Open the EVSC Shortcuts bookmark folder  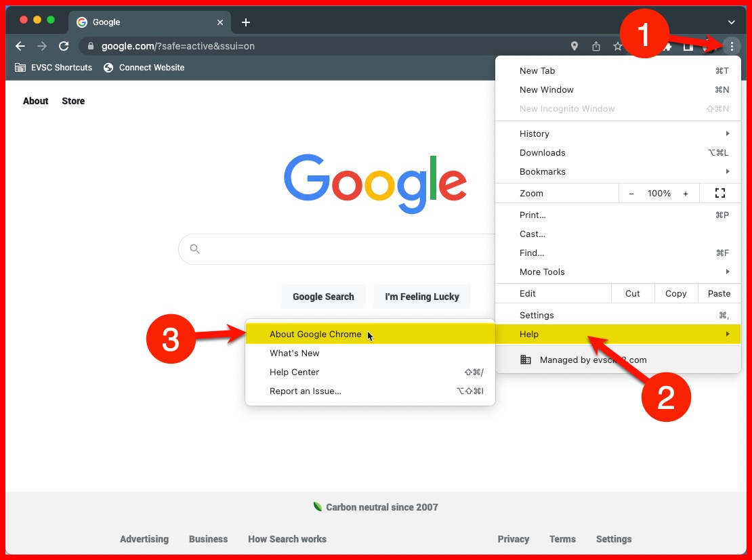pyautogui.click(x=54, y=68)
